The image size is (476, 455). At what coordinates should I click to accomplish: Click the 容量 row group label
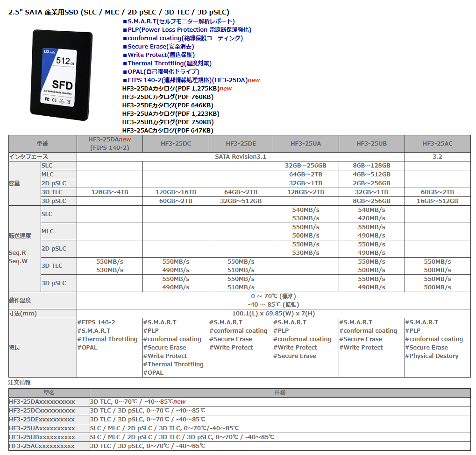25,183
